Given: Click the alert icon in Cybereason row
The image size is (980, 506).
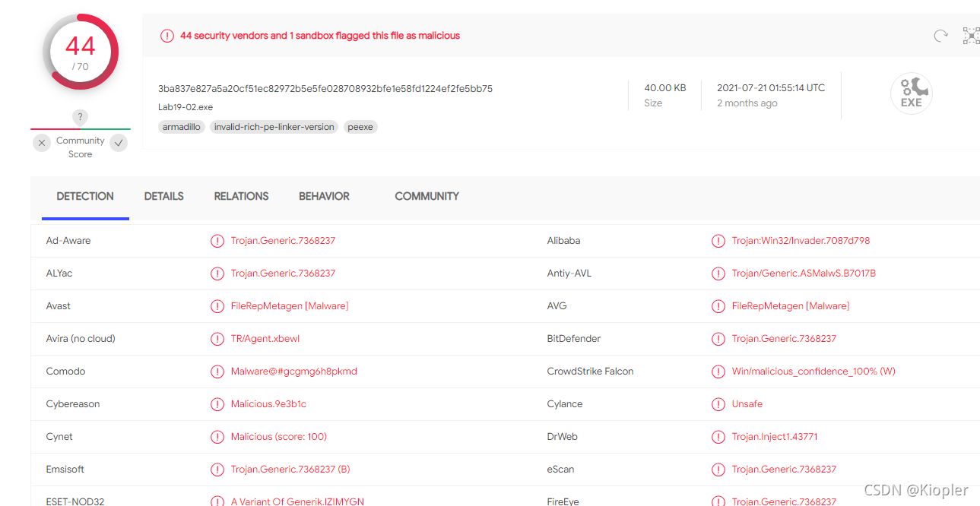Looking at the screenshot, I should click(217, 404).
